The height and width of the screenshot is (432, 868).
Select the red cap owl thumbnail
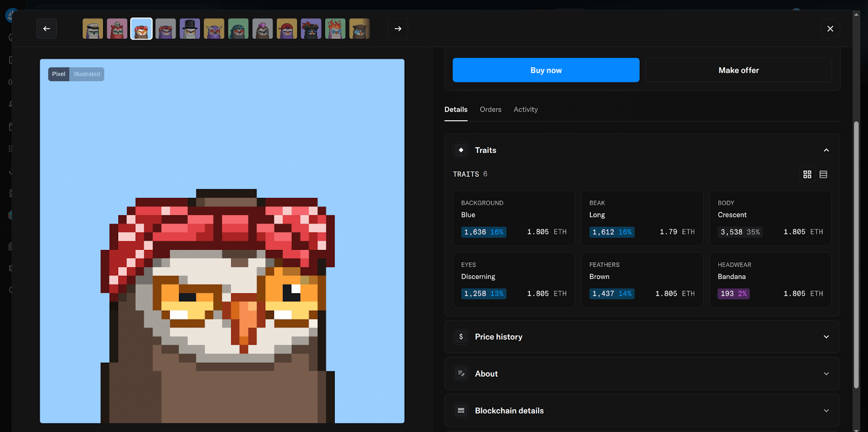(x=287, y=29)
